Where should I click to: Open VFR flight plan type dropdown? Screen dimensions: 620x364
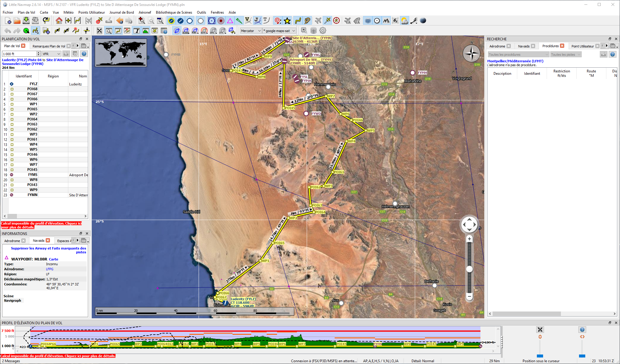click(x=51, y=54)
